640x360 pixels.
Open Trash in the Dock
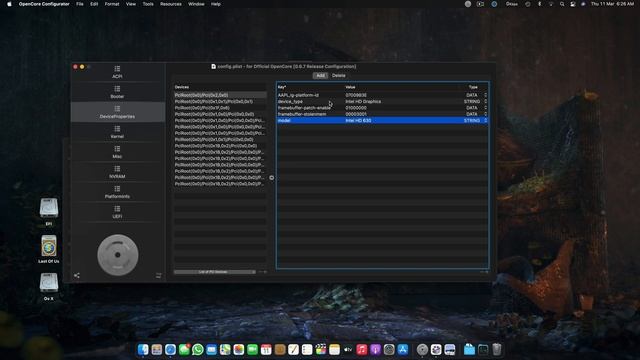pos(496,349)
